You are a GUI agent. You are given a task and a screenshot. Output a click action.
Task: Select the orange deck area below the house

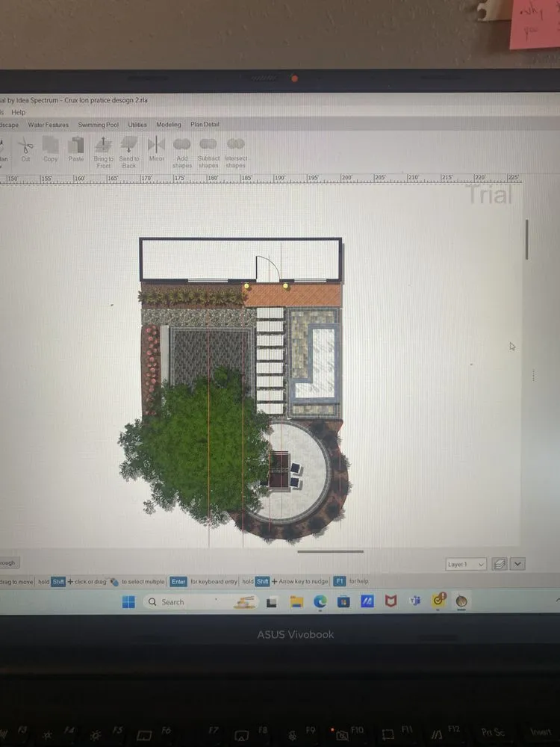click(293, 295)
